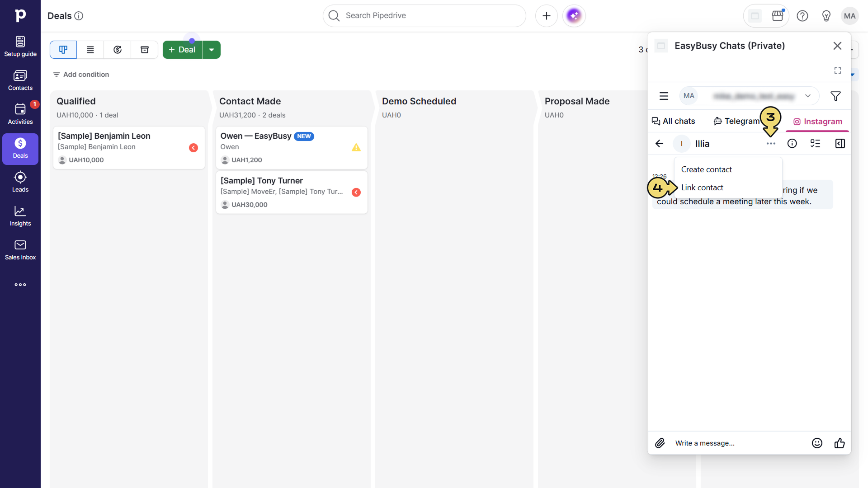Open the Marketplace icon in header

778,16
